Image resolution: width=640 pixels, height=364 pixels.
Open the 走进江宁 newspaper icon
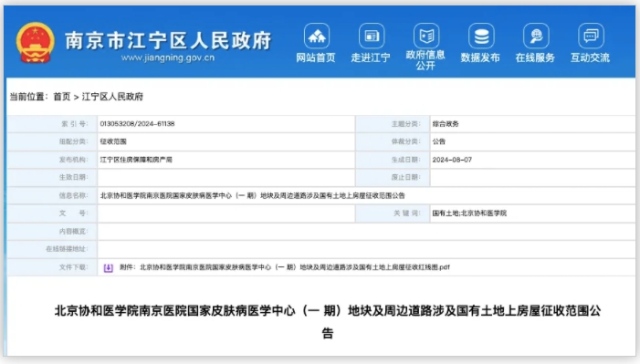(x=371, y=36)
